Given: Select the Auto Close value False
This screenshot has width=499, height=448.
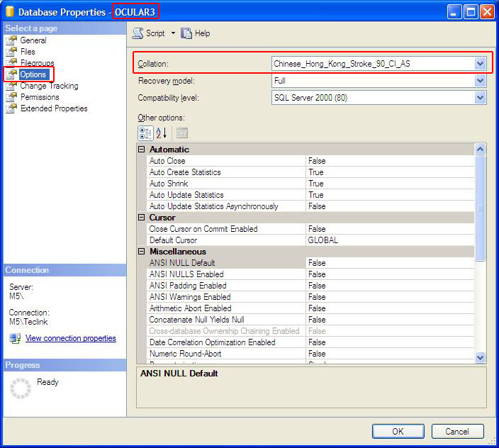Looking at the screenshot, I should (317, 161).
